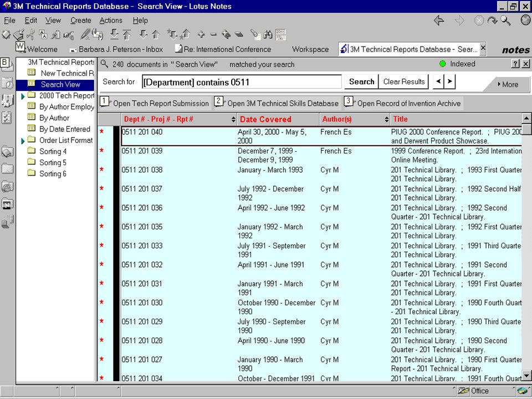Click the previous search result left arrow
Image resolution: width=532 pixels, height=399 pixels.
click(438, 81)
